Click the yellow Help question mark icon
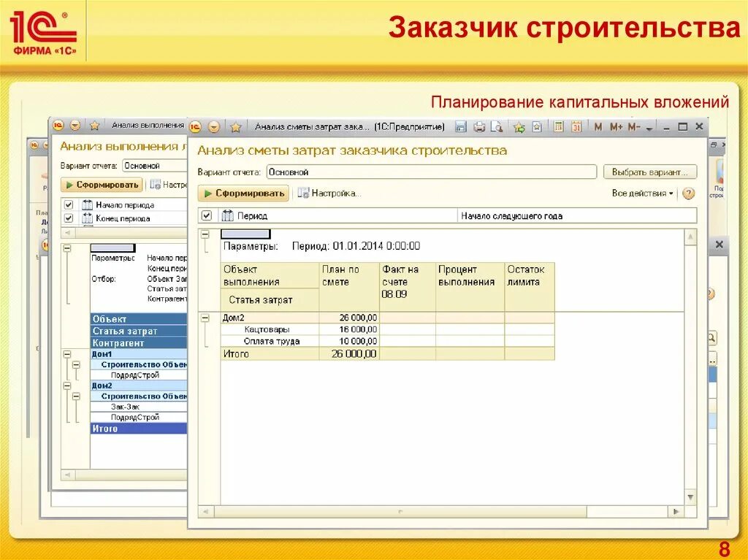748x560 pixels. click(688, 193)
